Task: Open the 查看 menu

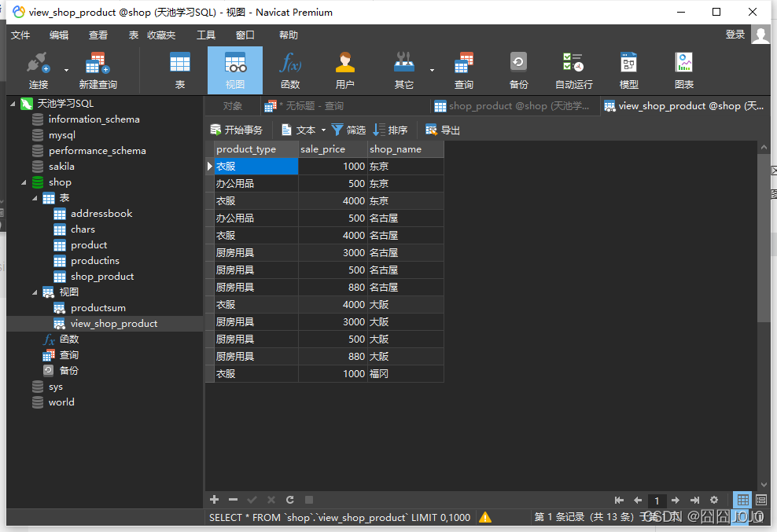Action: click(98, 35)
